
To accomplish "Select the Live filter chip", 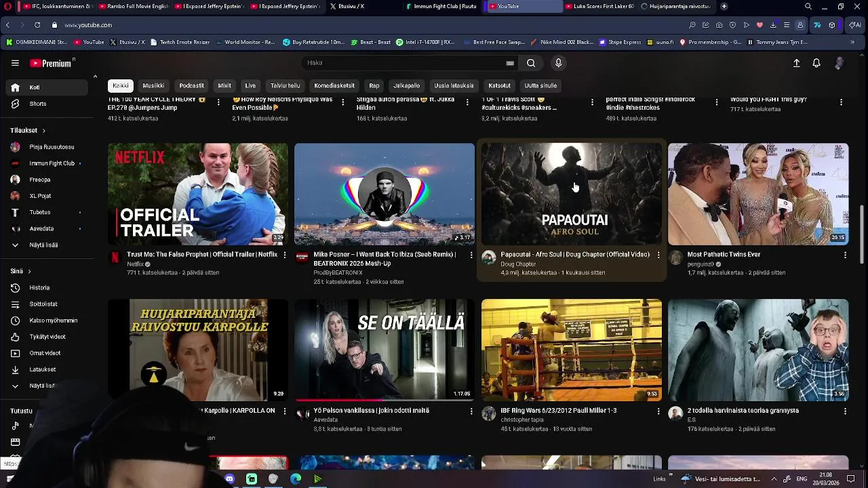I will 250,86.
